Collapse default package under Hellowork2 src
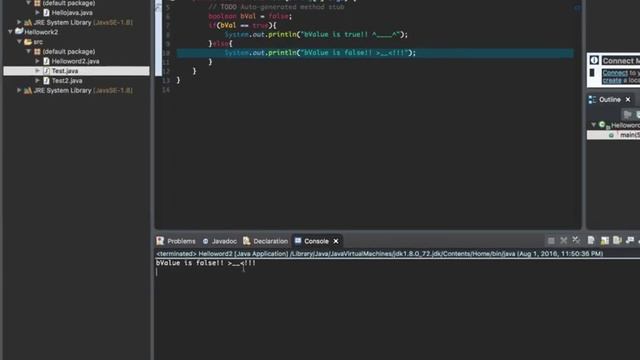 pos(29,51)
